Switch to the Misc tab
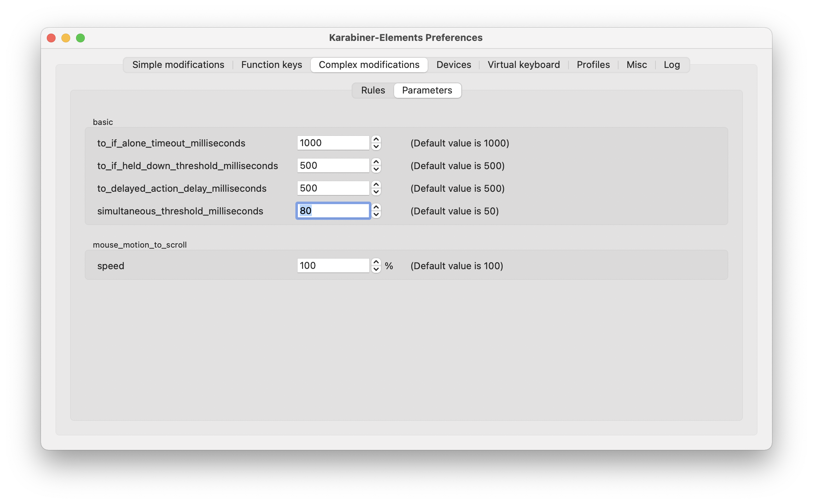The width and height of the screenshot is (813, 504). tap(636, 65)
